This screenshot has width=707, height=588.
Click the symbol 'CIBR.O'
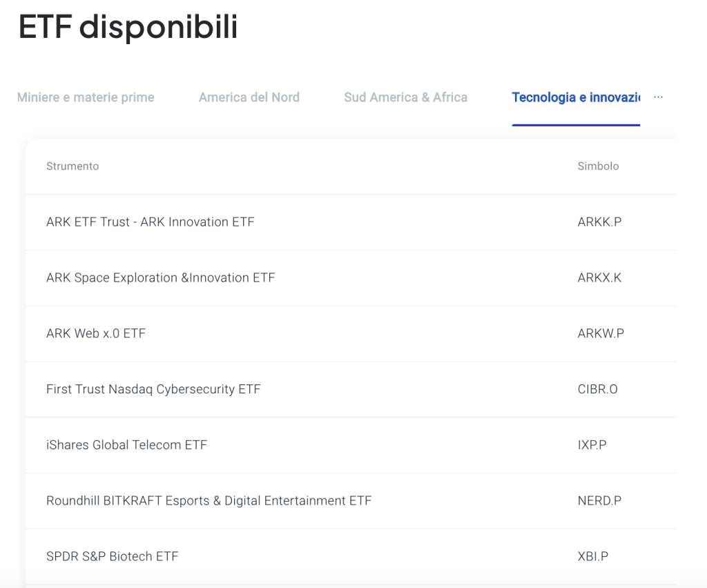tap(598, 389)
